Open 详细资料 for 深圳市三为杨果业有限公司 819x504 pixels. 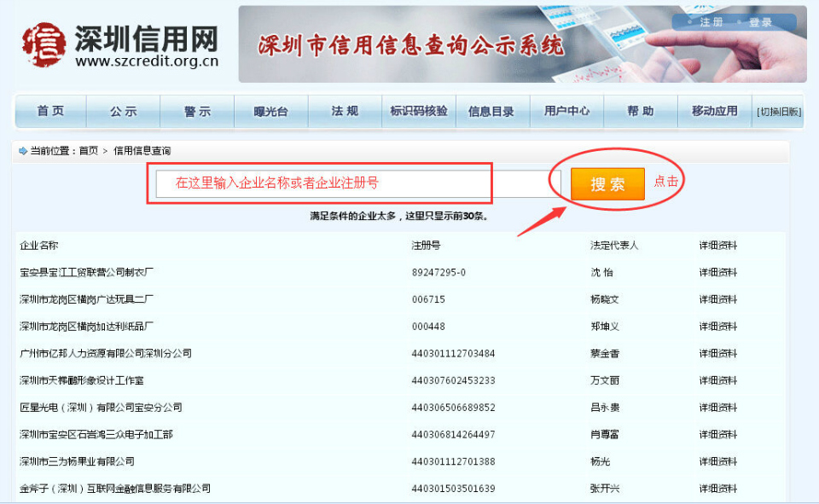(718, 461)
